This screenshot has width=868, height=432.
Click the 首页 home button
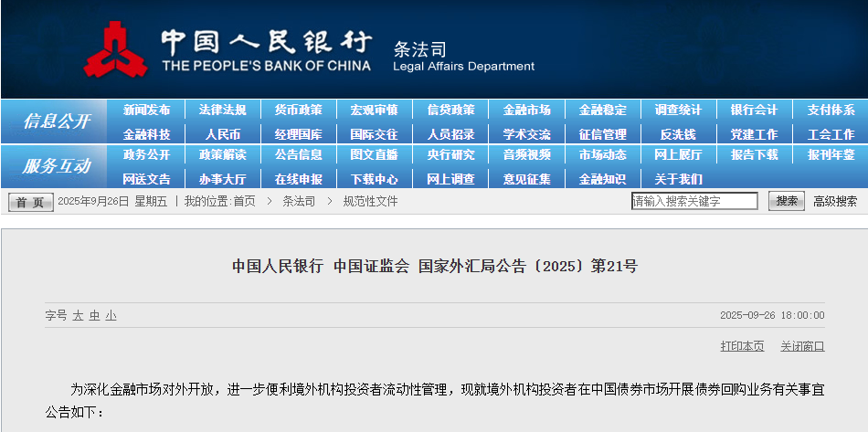[x=30, y=202]
